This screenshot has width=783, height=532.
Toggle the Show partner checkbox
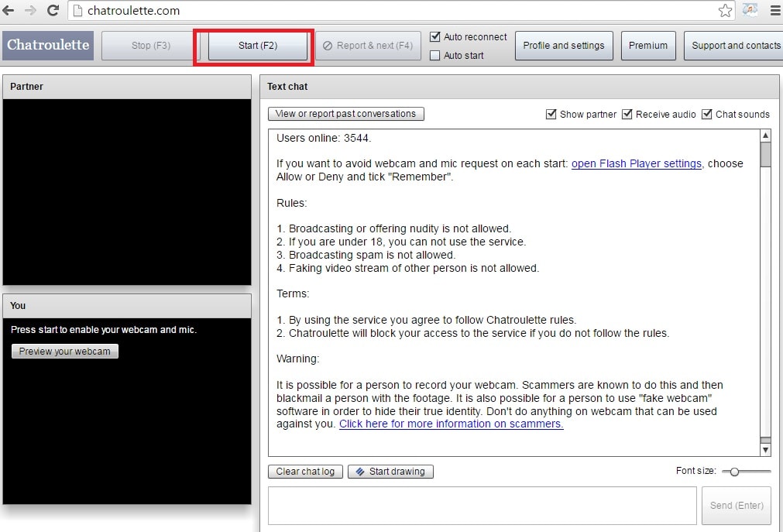551,114
